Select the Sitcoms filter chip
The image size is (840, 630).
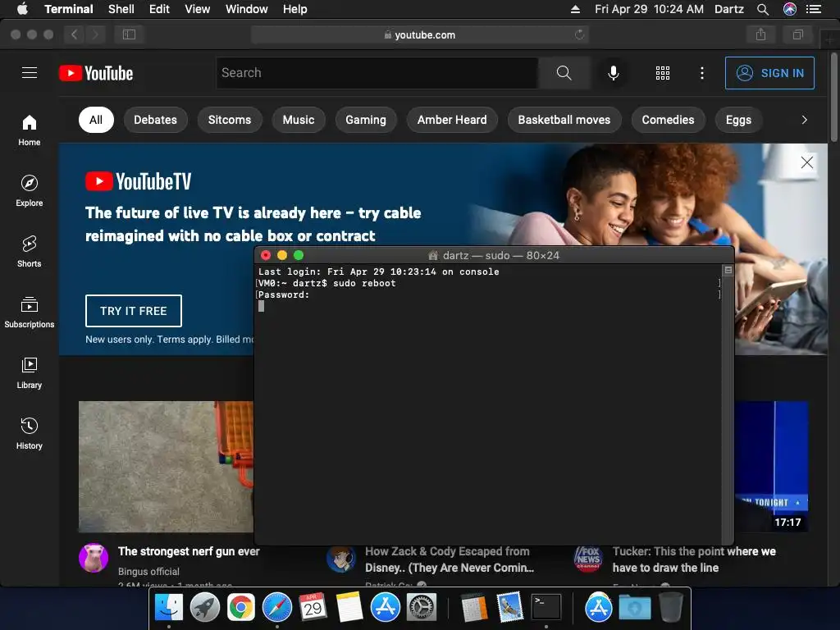pyautogui.click(x=230, y=120)
